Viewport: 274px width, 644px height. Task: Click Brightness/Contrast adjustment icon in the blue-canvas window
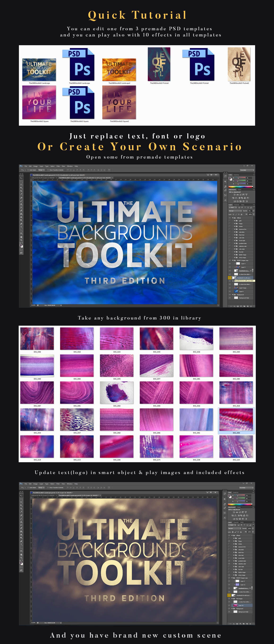point(234,195)
